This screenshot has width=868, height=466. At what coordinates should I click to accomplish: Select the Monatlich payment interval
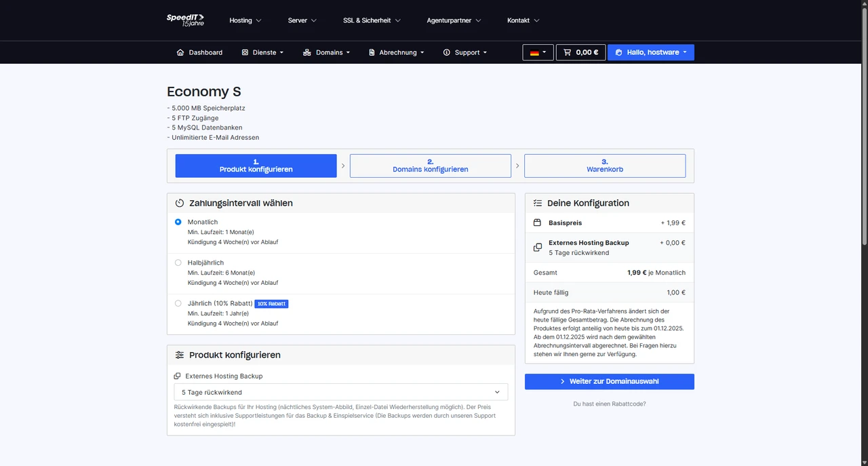(x=178, y=222)
